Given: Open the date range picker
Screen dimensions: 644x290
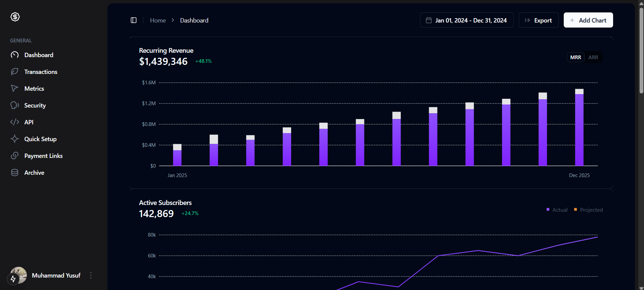Looking at the screenshot, I should coord(466,20).
